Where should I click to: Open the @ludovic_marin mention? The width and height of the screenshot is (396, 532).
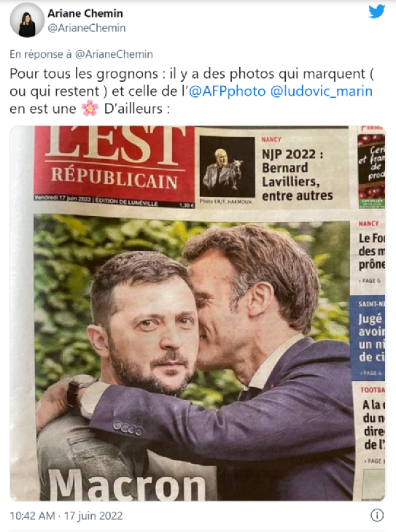pos(322,91)
